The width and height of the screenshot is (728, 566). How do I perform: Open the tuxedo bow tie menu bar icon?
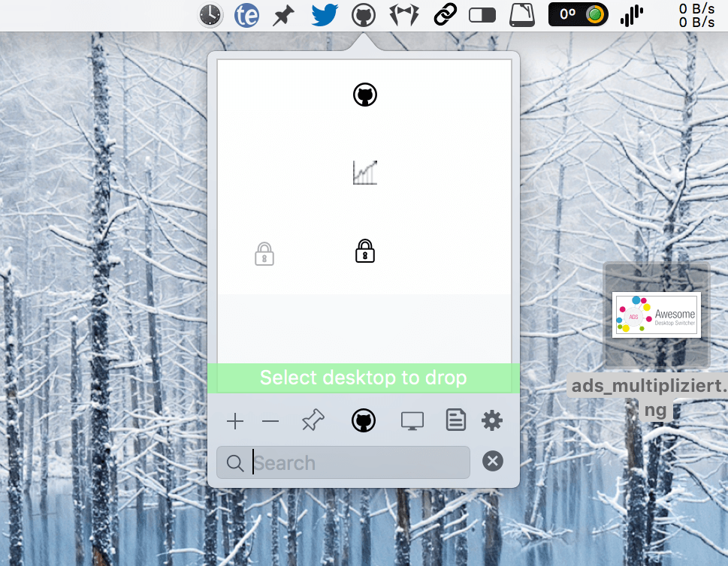404,15
